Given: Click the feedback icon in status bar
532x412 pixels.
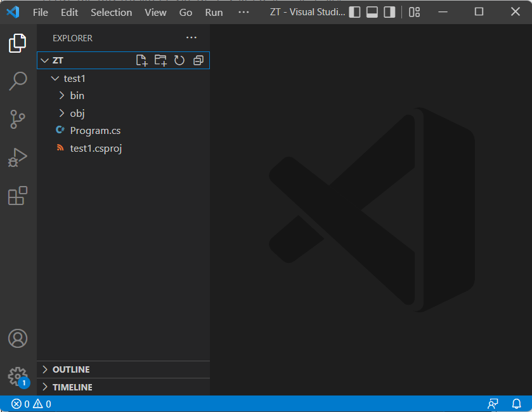Looking at the screenshot, I should tap(493, 404).
